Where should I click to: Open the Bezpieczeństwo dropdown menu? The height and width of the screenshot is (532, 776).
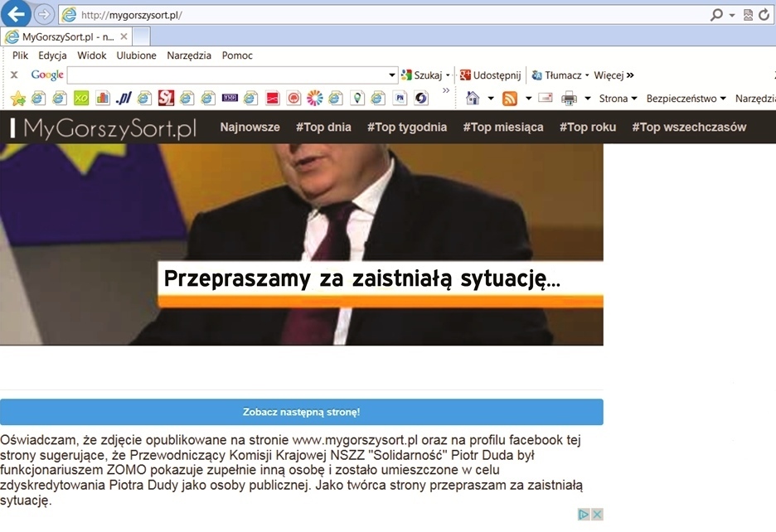pyautogui.click(x=686, y=99)
